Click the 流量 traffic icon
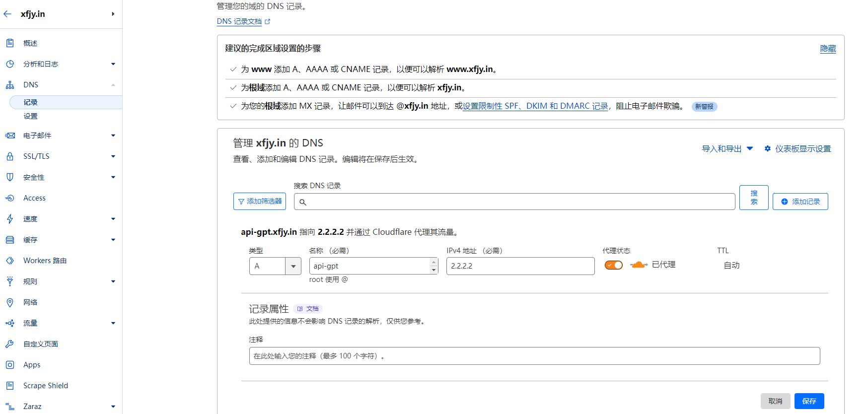Screen dimensions: 868x414 10,323
